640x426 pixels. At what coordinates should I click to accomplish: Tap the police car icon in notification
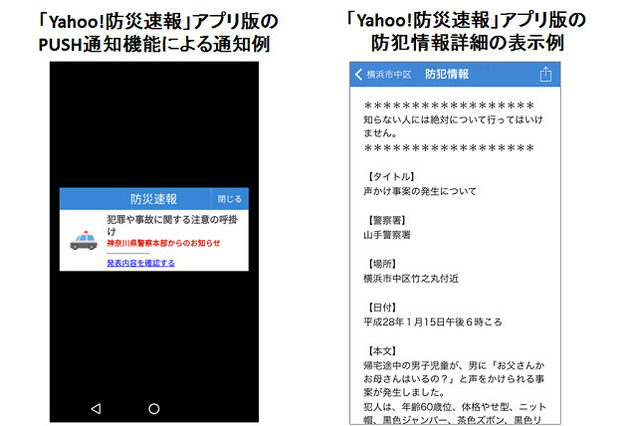pyautogui.click(x=84, y=240)
